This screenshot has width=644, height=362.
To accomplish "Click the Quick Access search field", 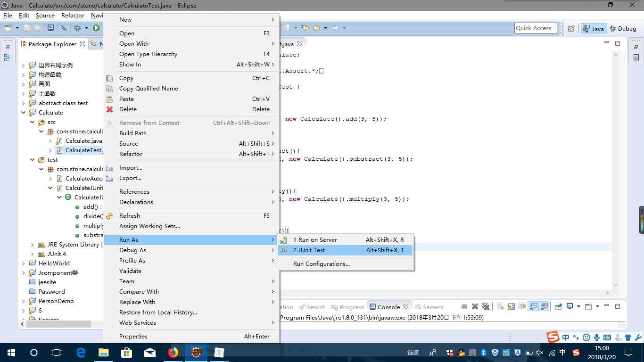I will click(x=536, y=28).
